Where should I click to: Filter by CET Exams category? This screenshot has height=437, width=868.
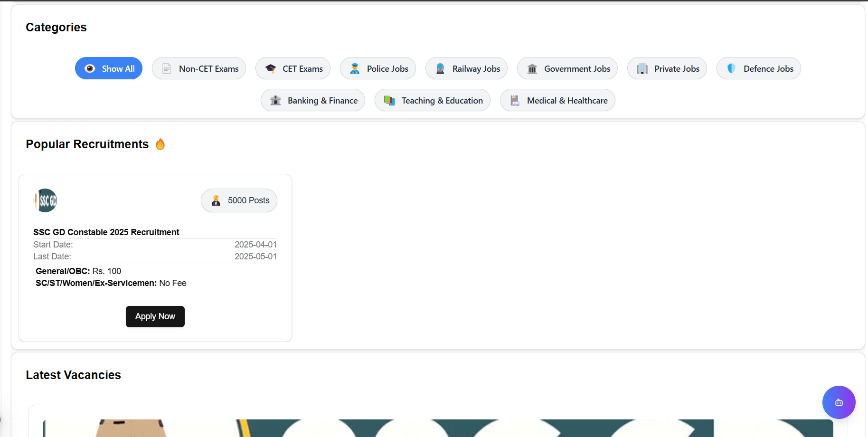[293, 68]
